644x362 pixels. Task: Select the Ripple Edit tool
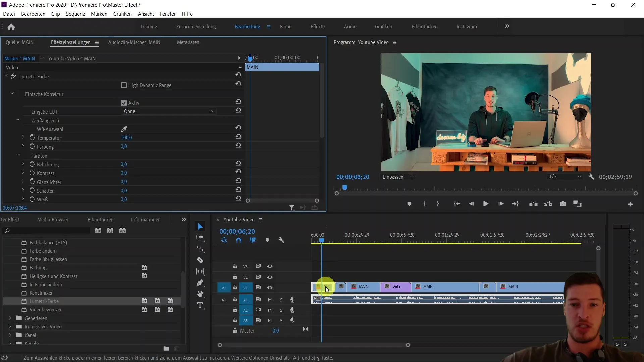(x=200, y=249)
